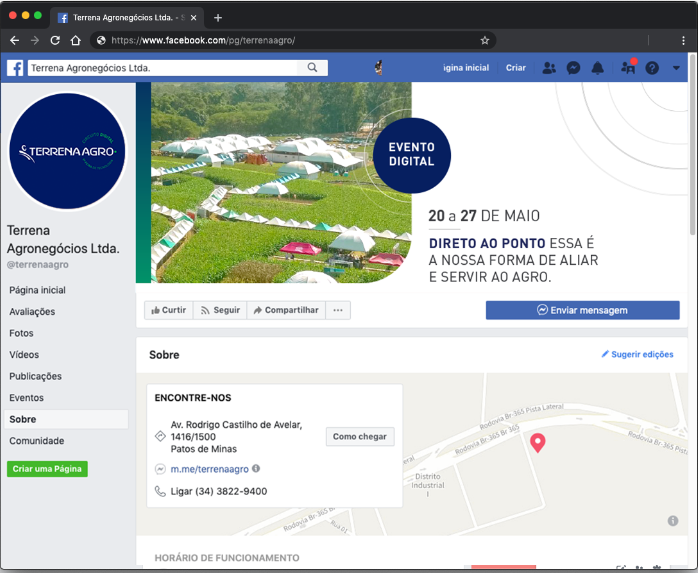The width and height of the screenshot is (698, 573).
Task: Click the Terrena Agro profile logo
Action: coord(67,151)
